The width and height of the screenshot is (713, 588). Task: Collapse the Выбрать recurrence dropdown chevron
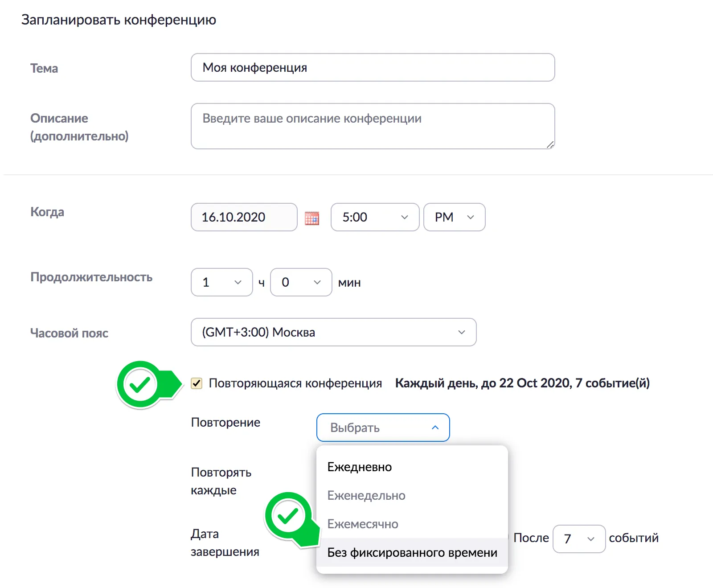tap(435, 428)
